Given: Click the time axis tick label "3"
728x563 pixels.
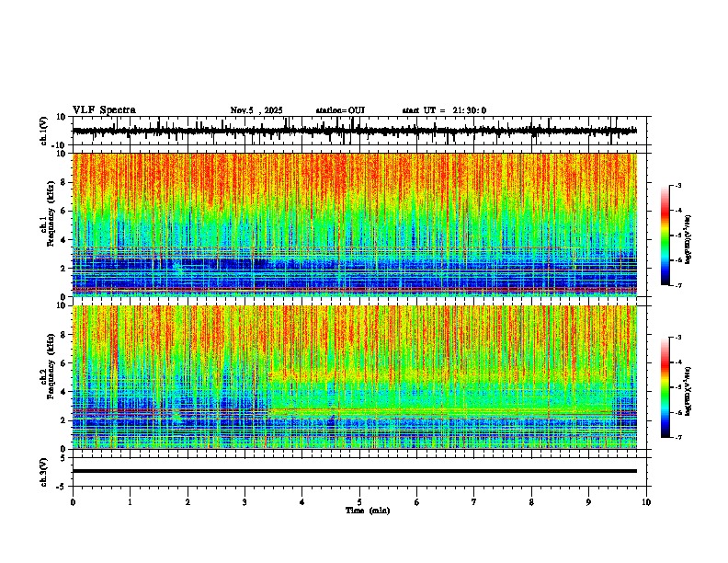Looking at the screenshot, I should (245, 502).
